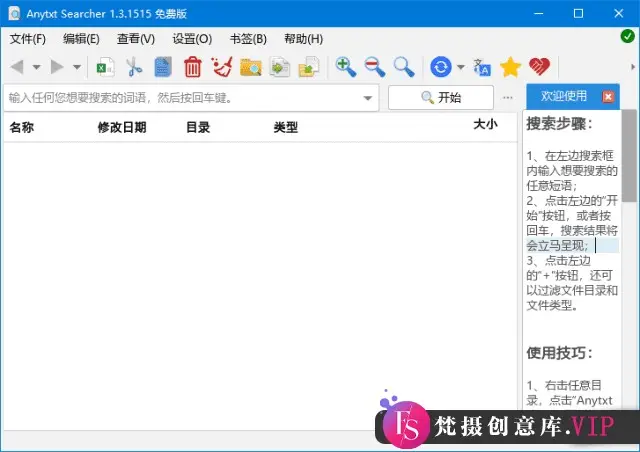Export results to Excel icon
The height and width of the screenshot is (452, 640).
[x=105, y=67]
